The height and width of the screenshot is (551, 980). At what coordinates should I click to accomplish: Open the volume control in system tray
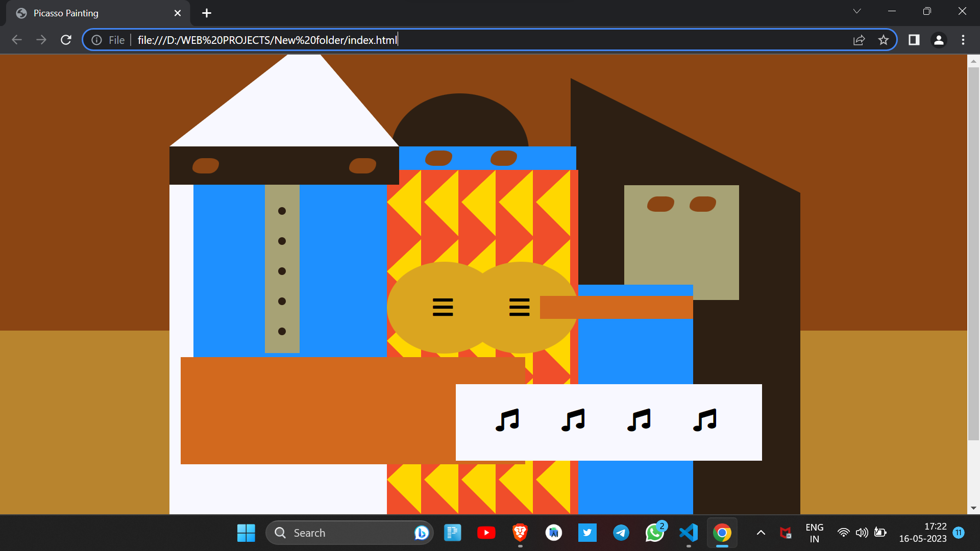point(862,532)
